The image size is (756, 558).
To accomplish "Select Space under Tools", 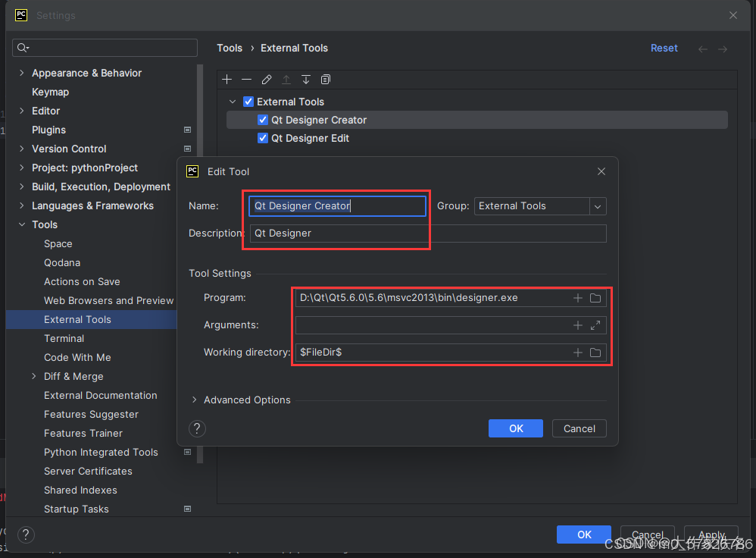I will pos(58,244).
